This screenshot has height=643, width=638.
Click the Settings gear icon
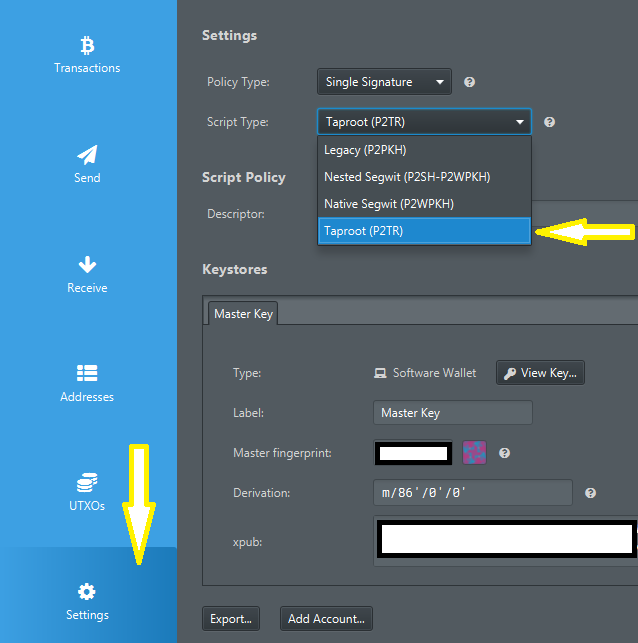point(87,592)
